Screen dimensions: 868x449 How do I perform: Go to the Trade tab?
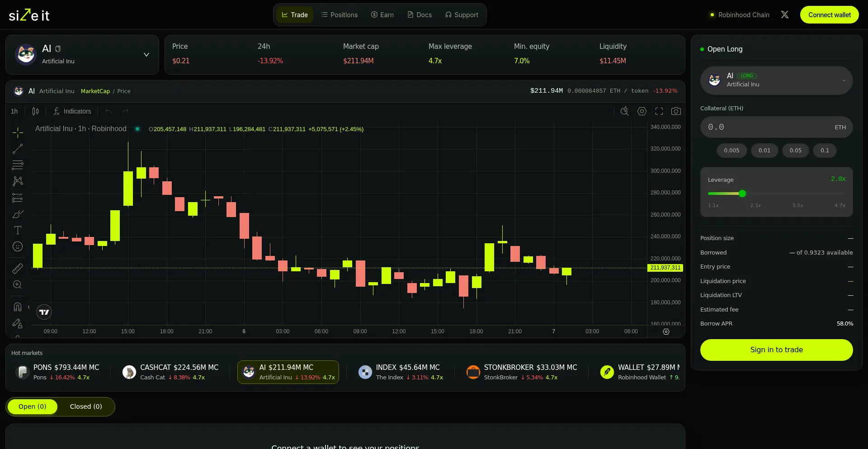click(295, 15)
